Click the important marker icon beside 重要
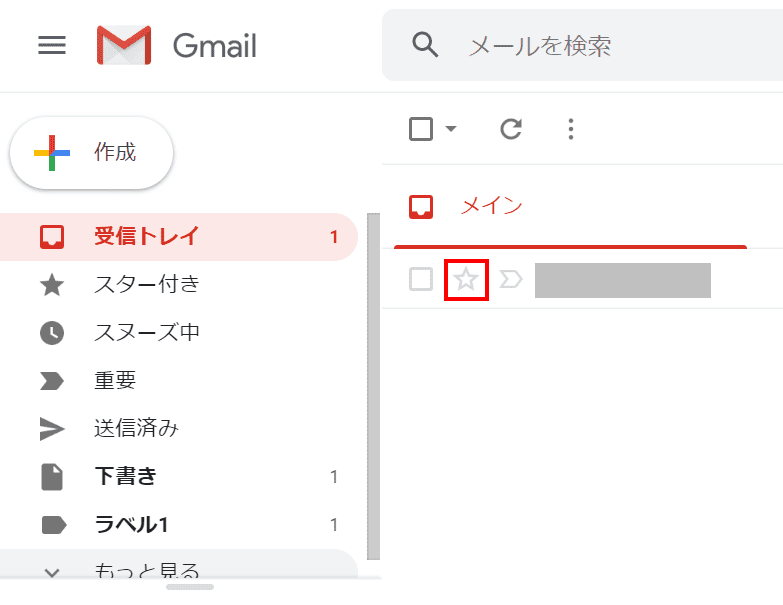783x605 pixels. (x=52, y=381)
